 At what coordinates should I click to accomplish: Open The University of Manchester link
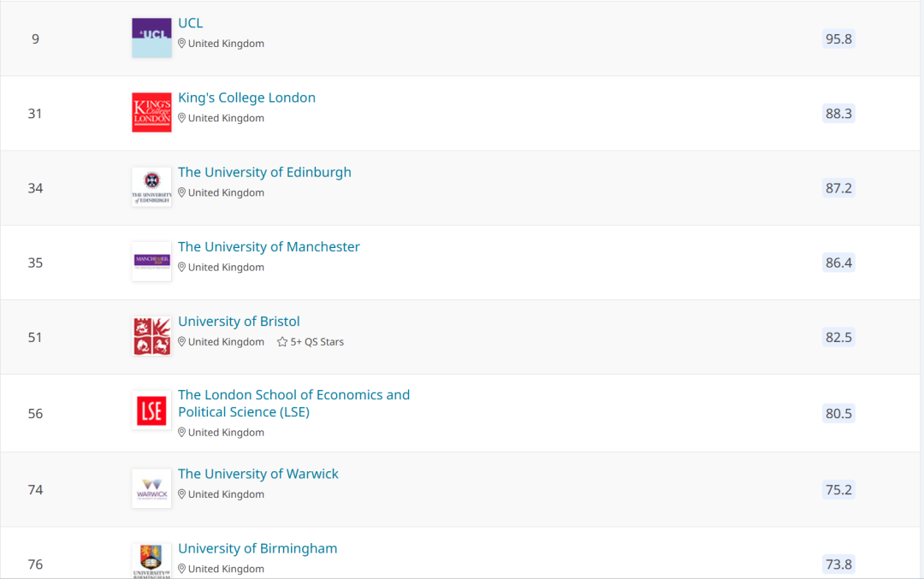[x=269, y=246]
